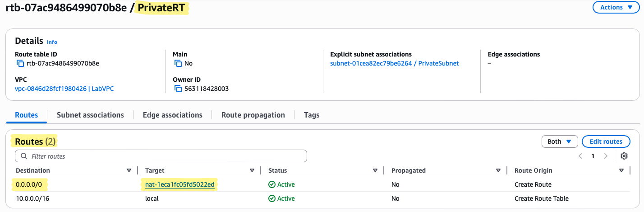The height and width of the screenshot is (212, 644).
Task: Switch to Subnet associations tab
Action: pyautogui.click(x=90, y=115)
